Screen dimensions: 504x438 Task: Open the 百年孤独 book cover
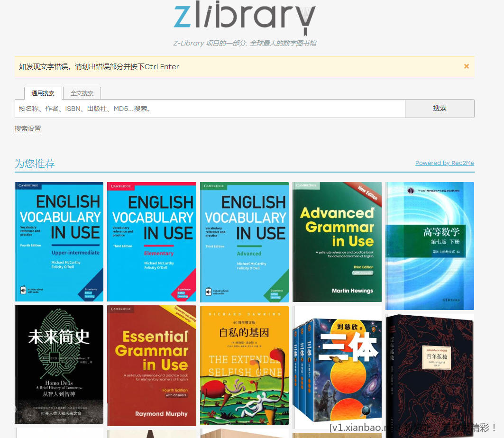coord(430,376)
